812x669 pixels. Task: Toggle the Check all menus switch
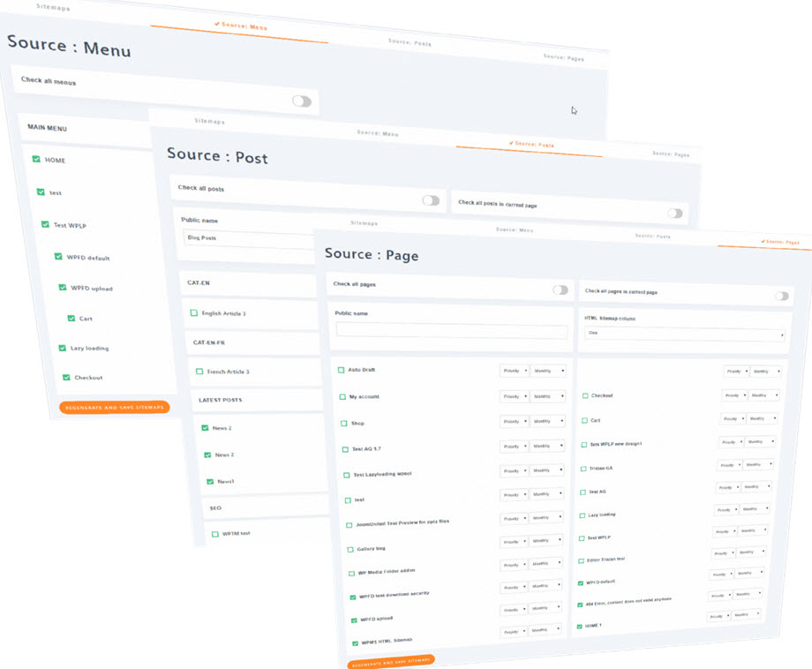(301, 101)
